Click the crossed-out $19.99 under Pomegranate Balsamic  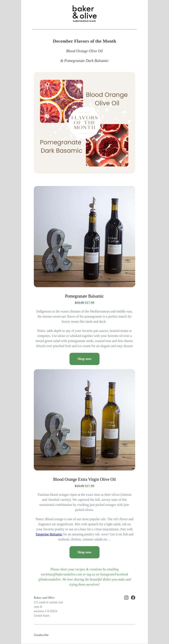79,303
